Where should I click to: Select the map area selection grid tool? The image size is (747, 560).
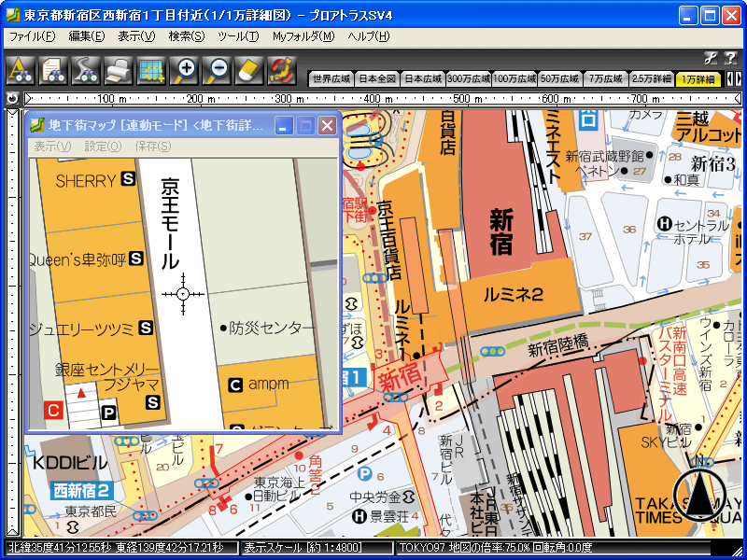pos(151,71)
